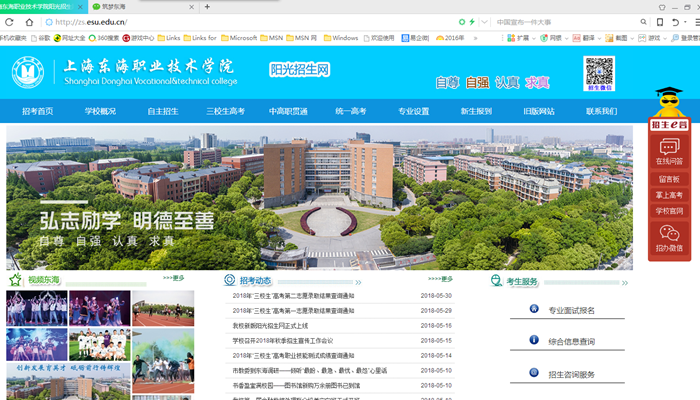Image resolution: width=700 pixels, height=400 pixels.
Task: Open the 游戏中心 bookmark
Action: [x=138, y=38]
